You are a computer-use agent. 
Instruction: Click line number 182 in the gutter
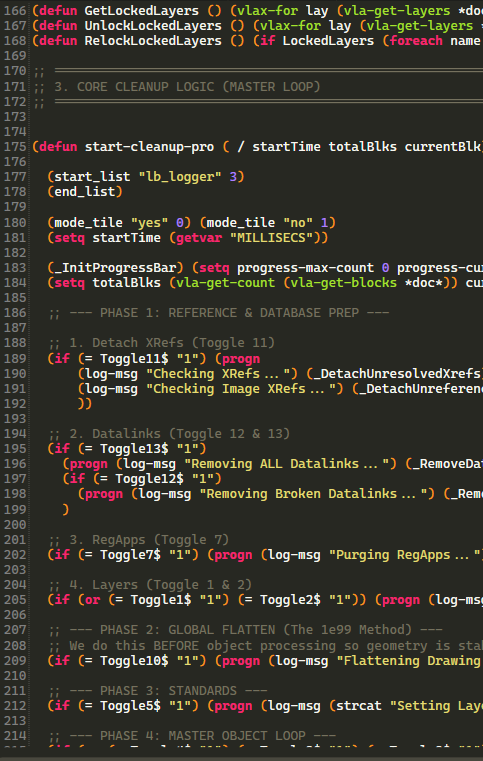click(15, 252)
